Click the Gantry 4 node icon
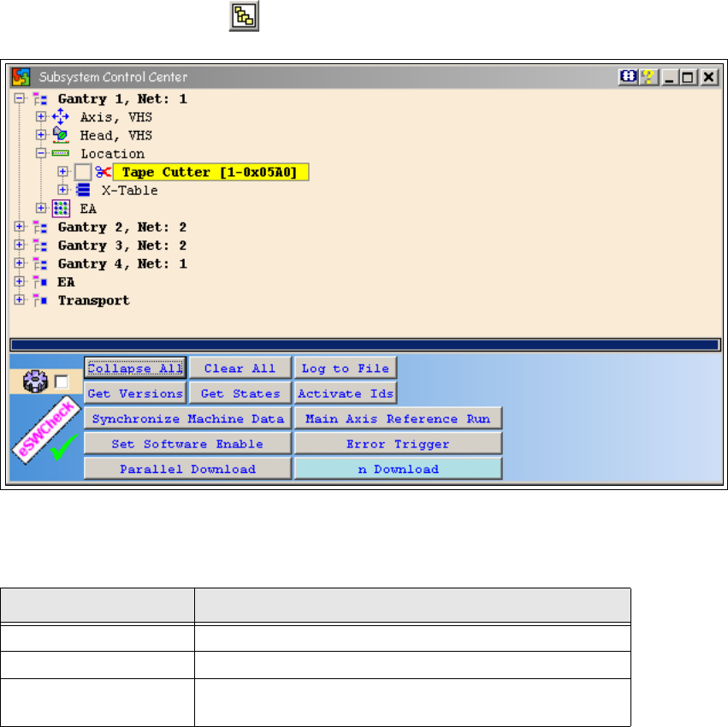Viewport: 728px width, 727px height. (x=40, y=263)
